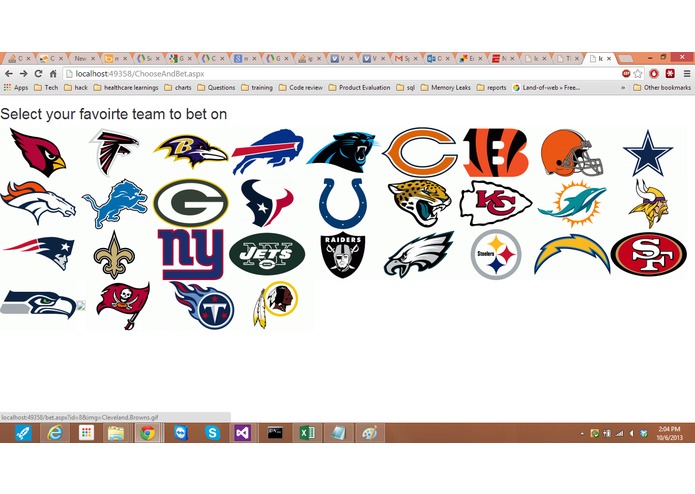
Task: Open the Land-of-web bookmark
Action: point(546,88)
